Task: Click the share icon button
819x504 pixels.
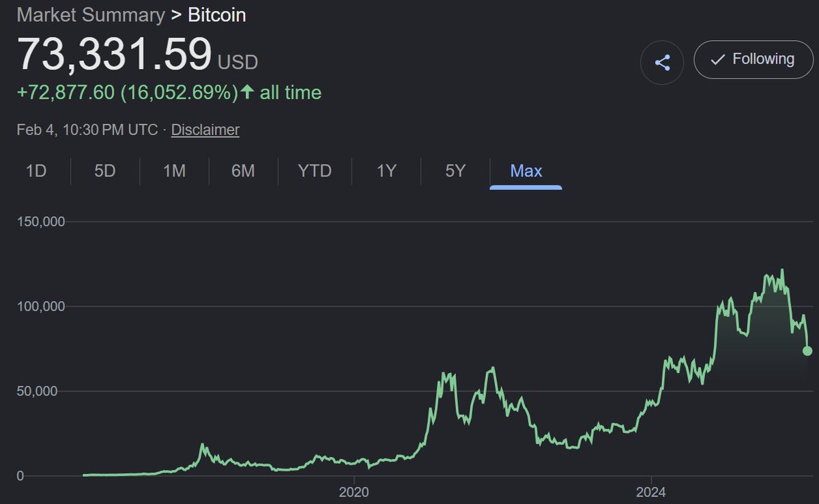Action: coord(662,63)
